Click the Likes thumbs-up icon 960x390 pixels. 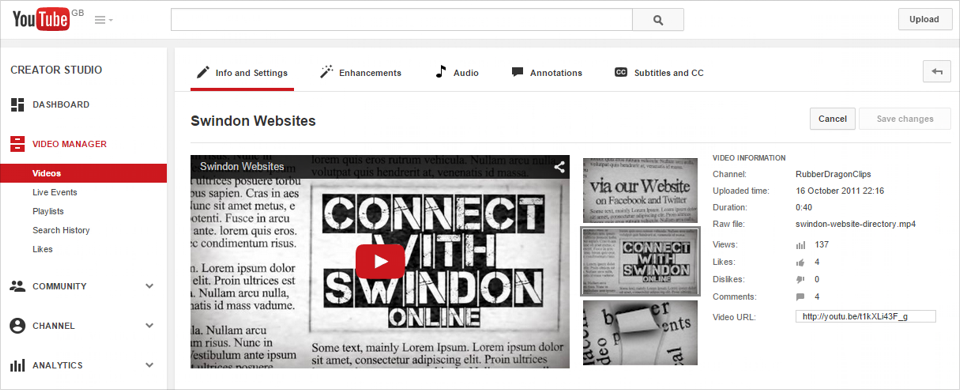tap(800, 262)
